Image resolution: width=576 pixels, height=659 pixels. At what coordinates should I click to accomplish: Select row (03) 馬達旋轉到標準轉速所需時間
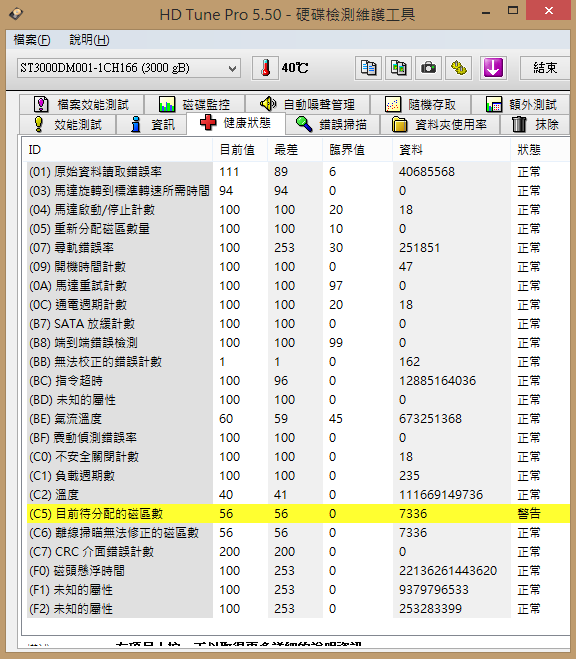(298, 191)
